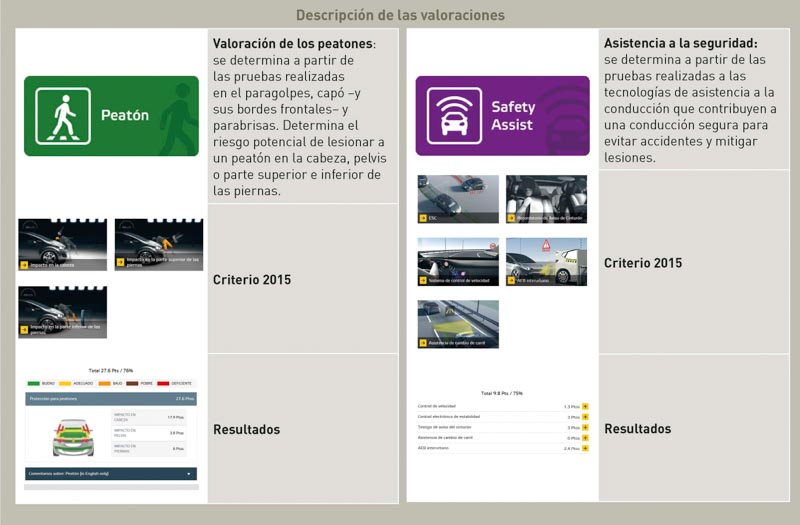Open the lower leg impact test thumbnail
The width and height of the screenshot is (800, 525).
(x=63, y=312)
